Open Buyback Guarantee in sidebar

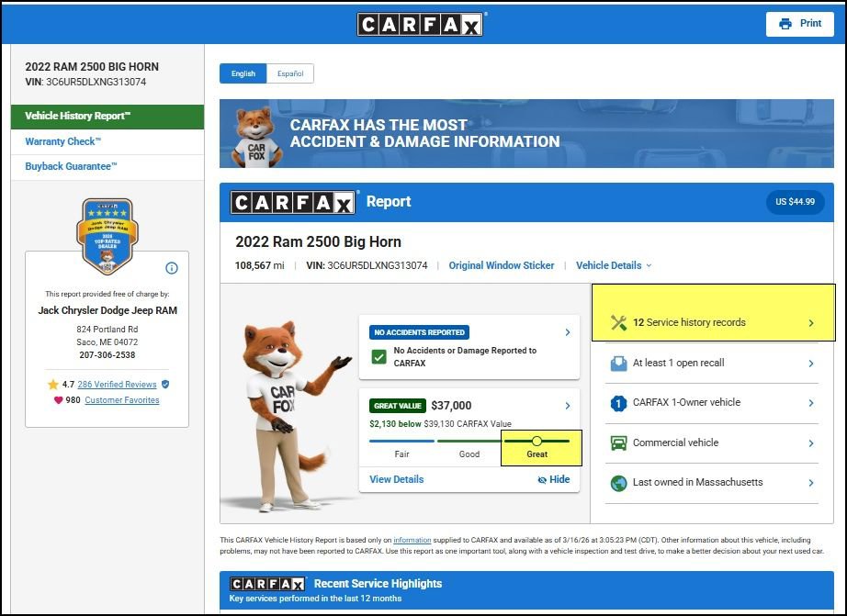(71, 166)
